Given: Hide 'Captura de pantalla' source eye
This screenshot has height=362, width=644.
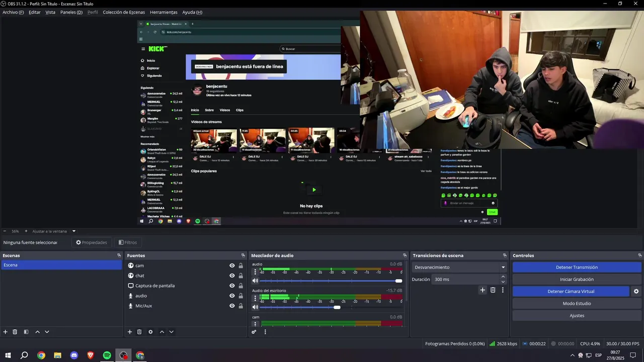Looking at the screenshot, I should pyautogui.click(x=232, y=286).
